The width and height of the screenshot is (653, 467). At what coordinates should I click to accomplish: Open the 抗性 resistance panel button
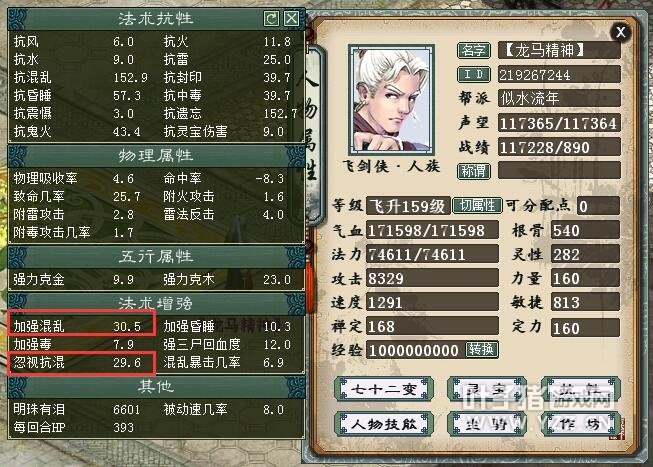point(581,390)
